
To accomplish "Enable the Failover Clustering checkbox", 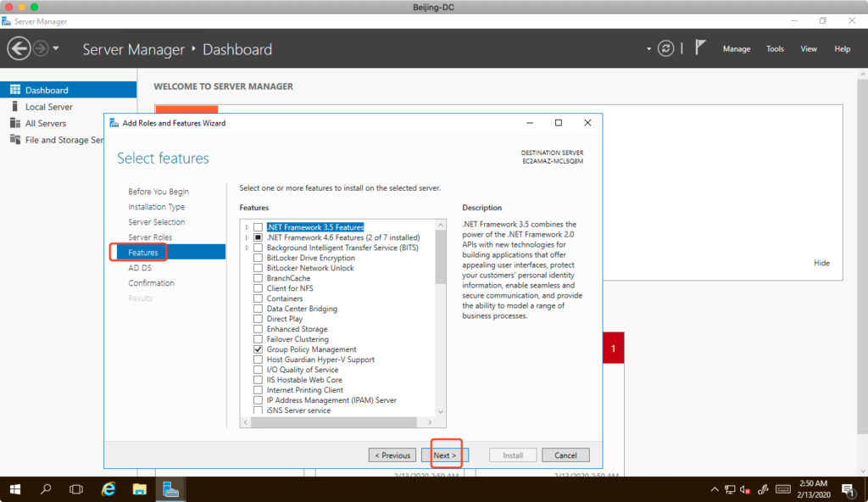I will click(258, 339).
